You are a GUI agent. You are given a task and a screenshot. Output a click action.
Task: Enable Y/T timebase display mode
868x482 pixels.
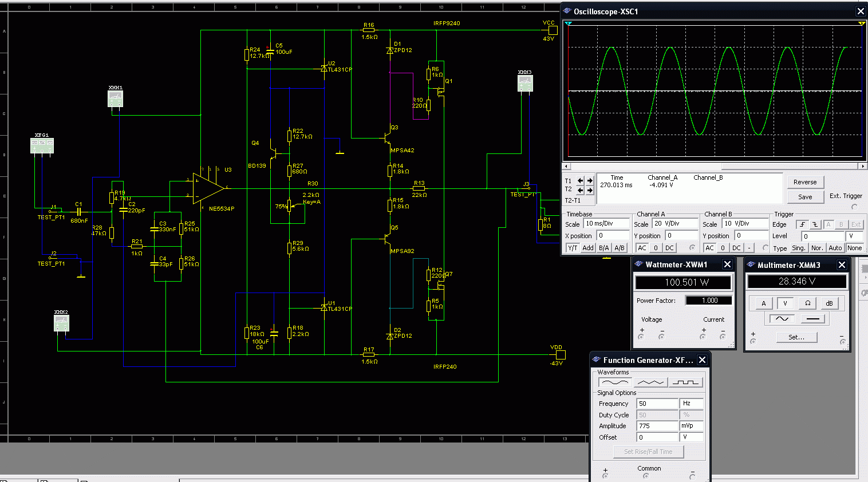coord(572,248)
